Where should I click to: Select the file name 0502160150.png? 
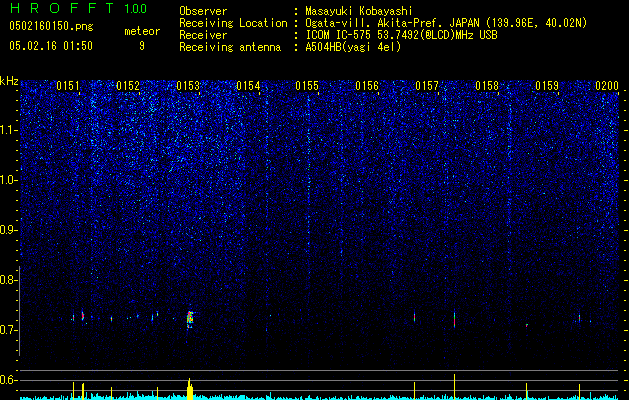click(x=51, y=26)
